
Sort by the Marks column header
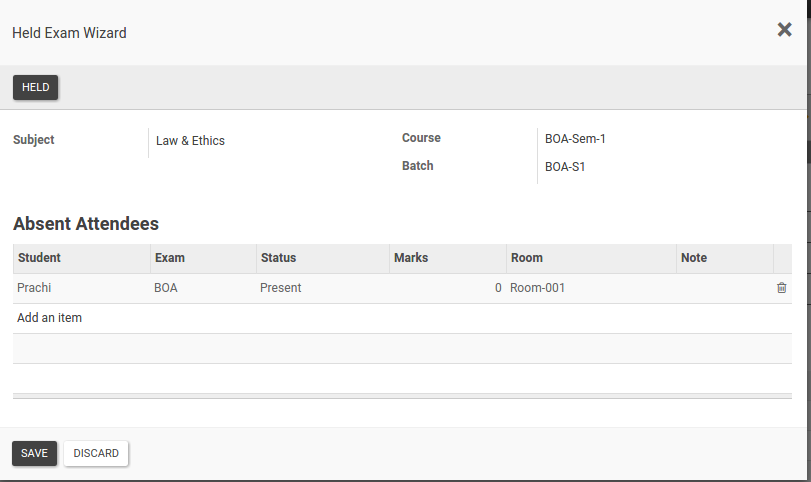[411, 258]
